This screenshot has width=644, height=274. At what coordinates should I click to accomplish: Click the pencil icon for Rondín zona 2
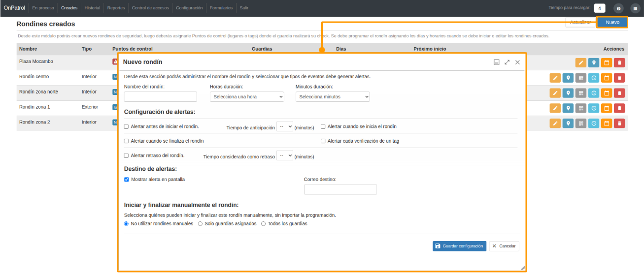click(x=555, y=123)
